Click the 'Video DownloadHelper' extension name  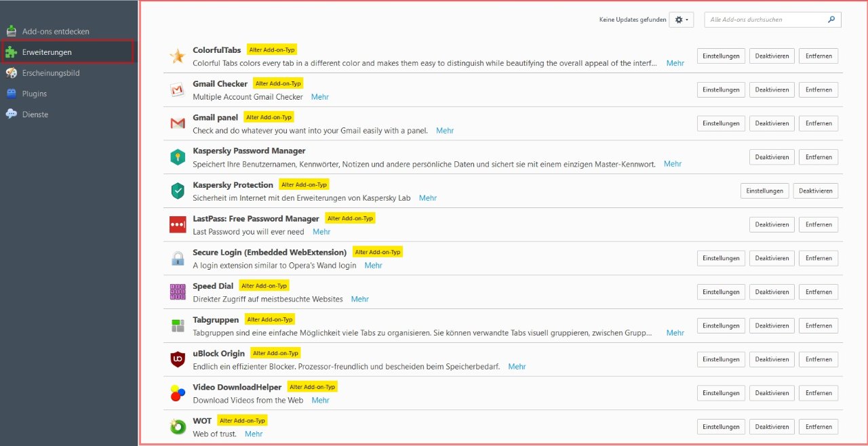tap(237, 387)
